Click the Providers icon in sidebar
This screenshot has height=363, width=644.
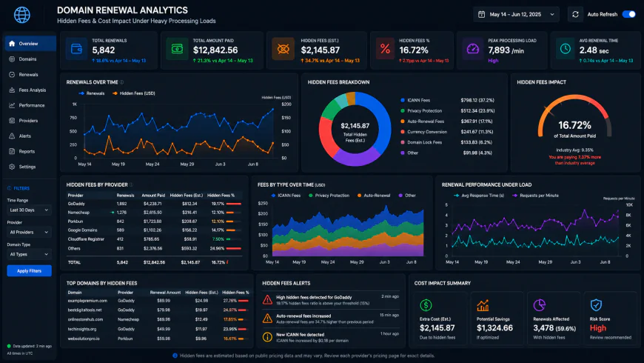point(12,121)
